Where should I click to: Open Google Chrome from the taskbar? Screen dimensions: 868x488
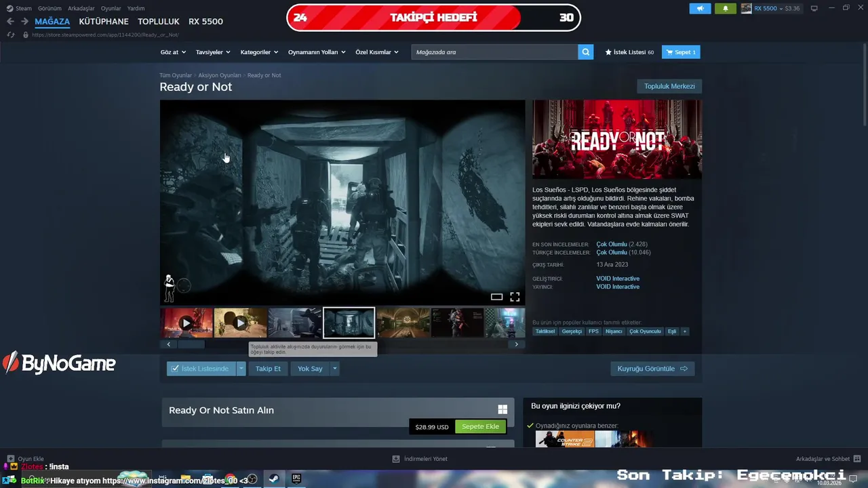coord(231,479)
